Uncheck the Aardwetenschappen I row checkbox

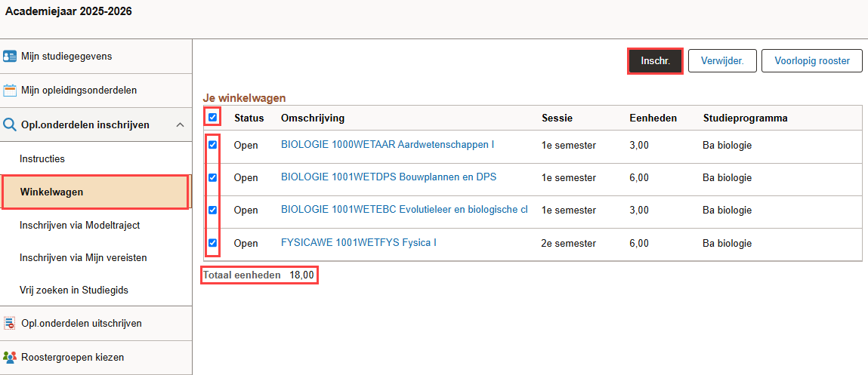point(212,145)
